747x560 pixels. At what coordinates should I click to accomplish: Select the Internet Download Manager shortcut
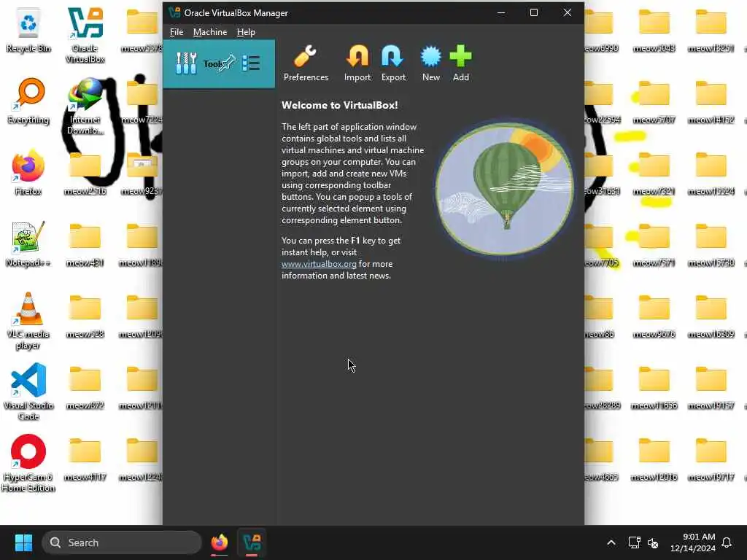(x=85, y=106)
